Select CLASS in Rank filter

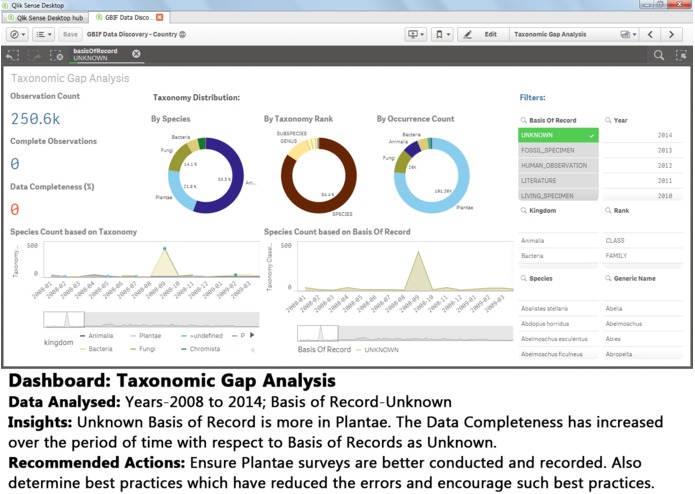point(643,241)
